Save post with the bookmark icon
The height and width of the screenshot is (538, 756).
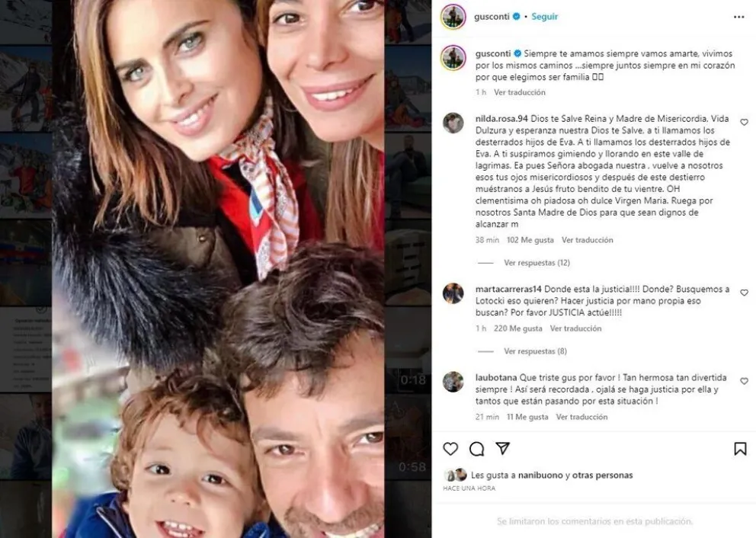click(x=740, y=449)
